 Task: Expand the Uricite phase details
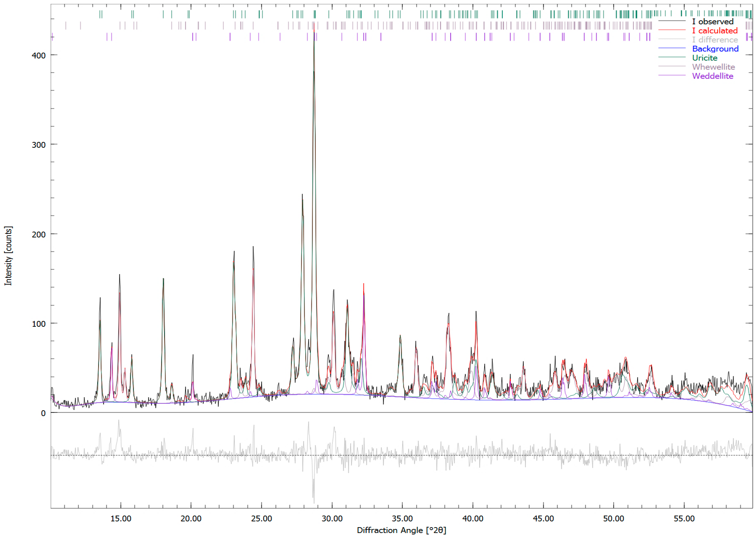(x=705, y=57)
